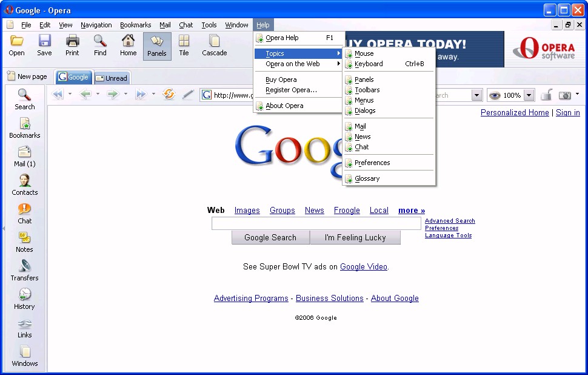Screen dimensions: 588x375
Task: Open the Chat sidebar panel
Action: pyautogui.click(x=25, y=214)
